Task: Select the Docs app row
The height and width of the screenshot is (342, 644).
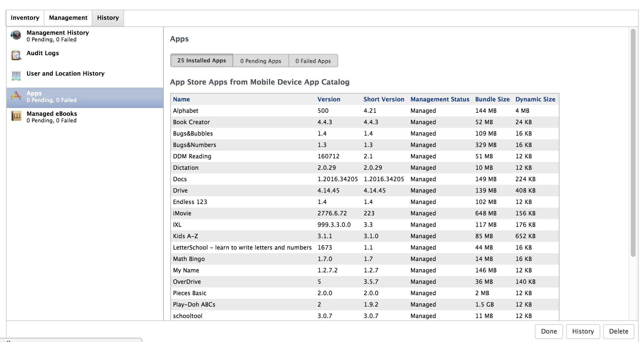Action: [x=365, y=179]
